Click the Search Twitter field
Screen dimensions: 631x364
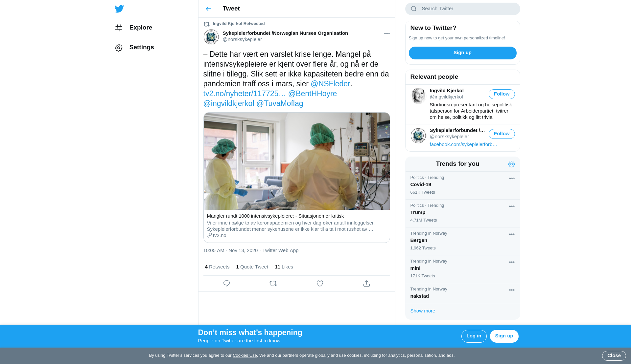[462, 9]
